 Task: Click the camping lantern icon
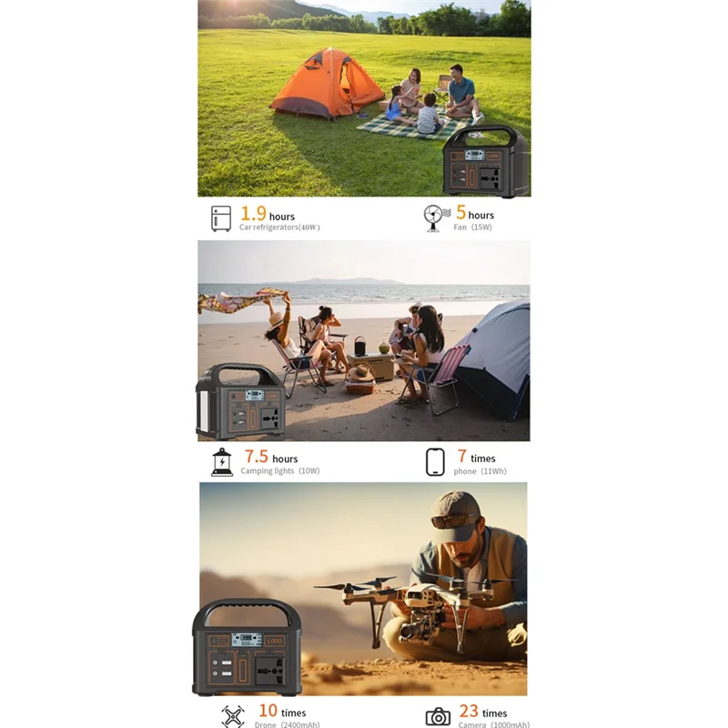(222, 462)
